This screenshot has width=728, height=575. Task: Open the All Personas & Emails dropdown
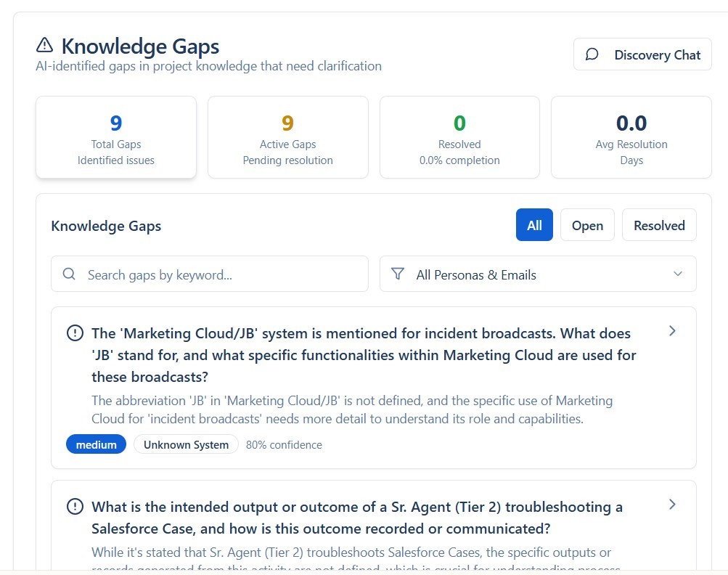[538, 274]
